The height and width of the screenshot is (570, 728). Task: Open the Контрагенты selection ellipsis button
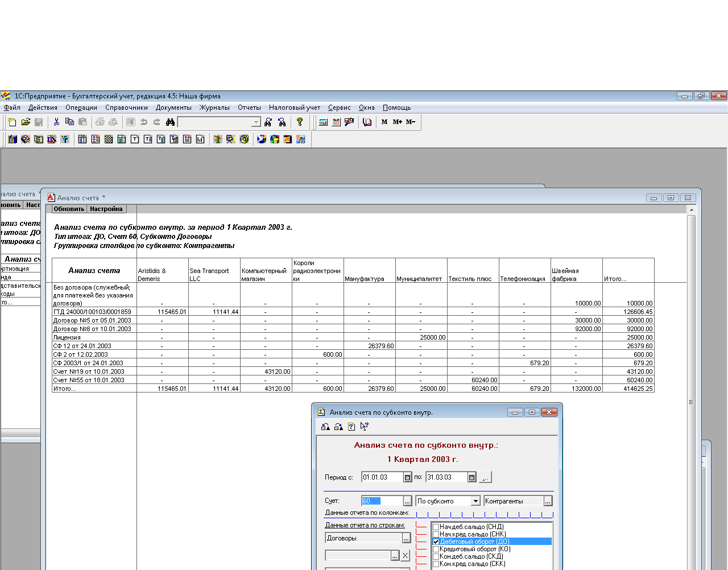tap(548, 501)
